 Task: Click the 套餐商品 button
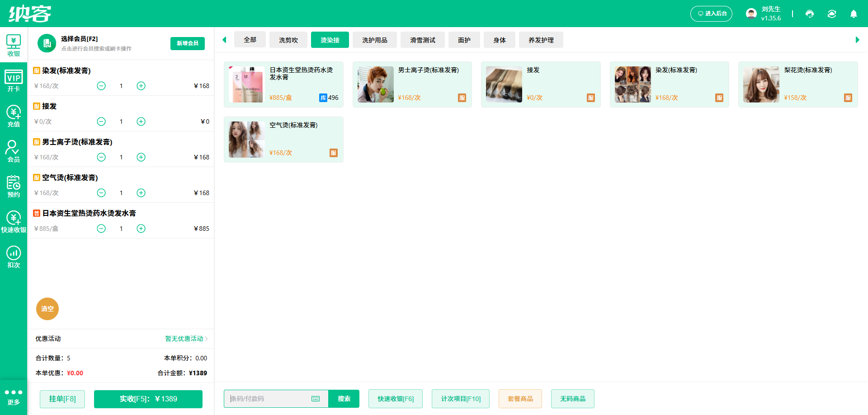point(520,399)
